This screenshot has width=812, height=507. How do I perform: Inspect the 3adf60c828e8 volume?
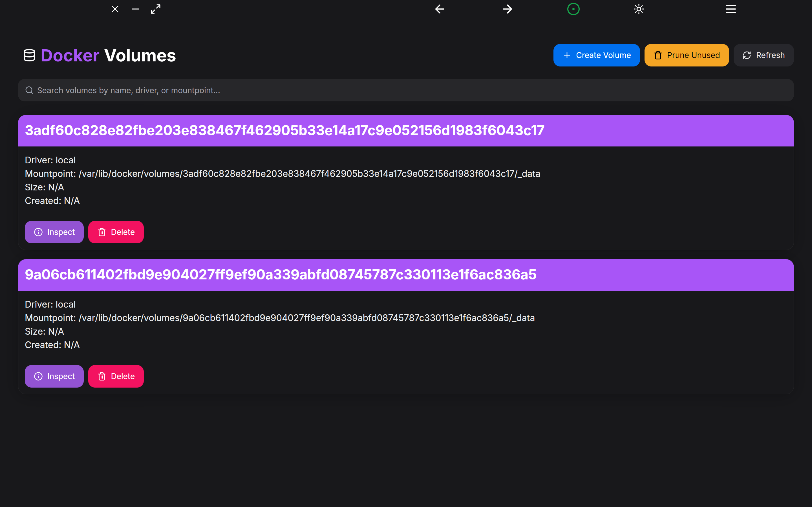point(54,232)
